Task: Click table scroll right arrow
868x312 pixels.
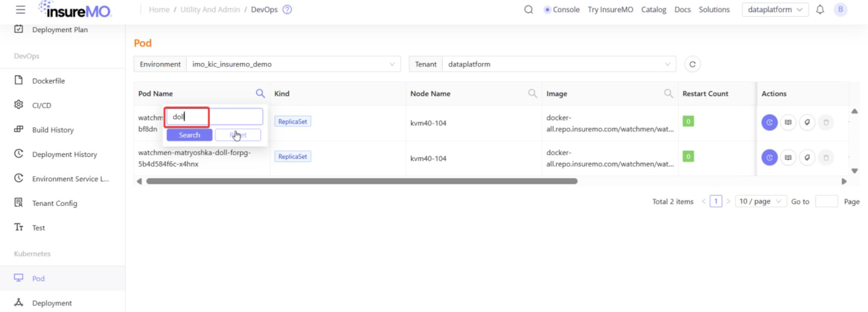Action: pyautogui.click(x=844, y=181)
